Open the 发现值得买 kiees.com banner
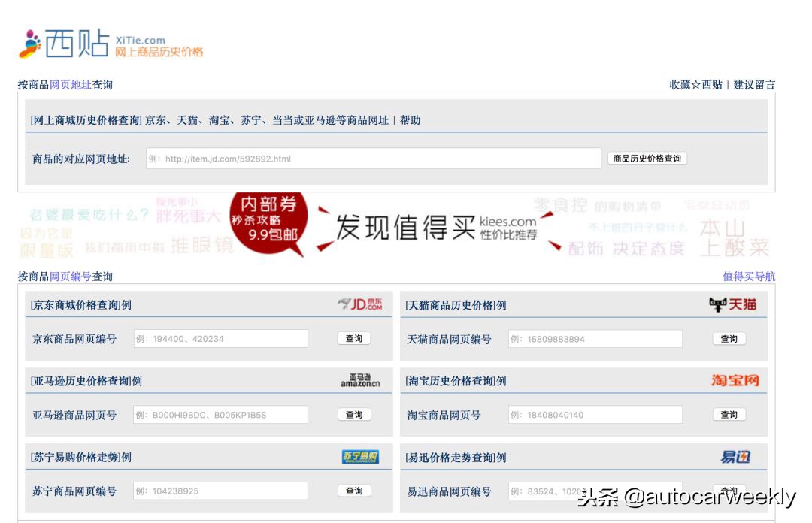 [429, 224]
